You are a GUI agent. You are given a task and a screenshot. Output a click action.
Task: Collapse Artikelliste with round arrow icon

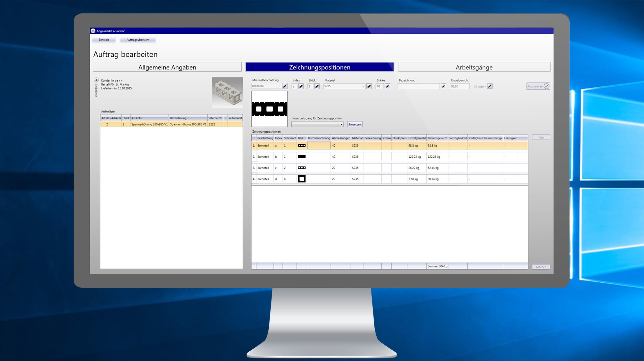coord(96,80)
